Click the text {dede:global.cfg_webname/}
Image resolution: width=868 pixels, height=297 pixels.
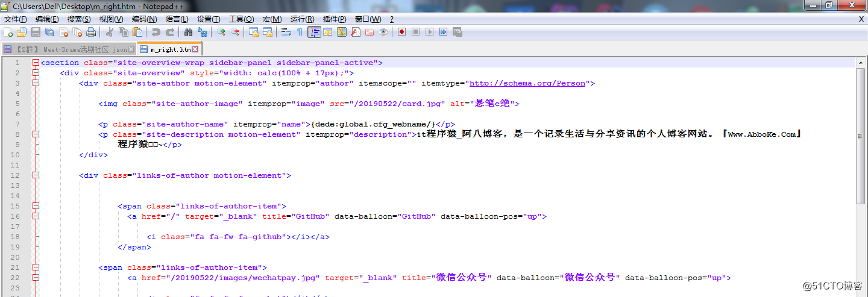tap(373, 124)
